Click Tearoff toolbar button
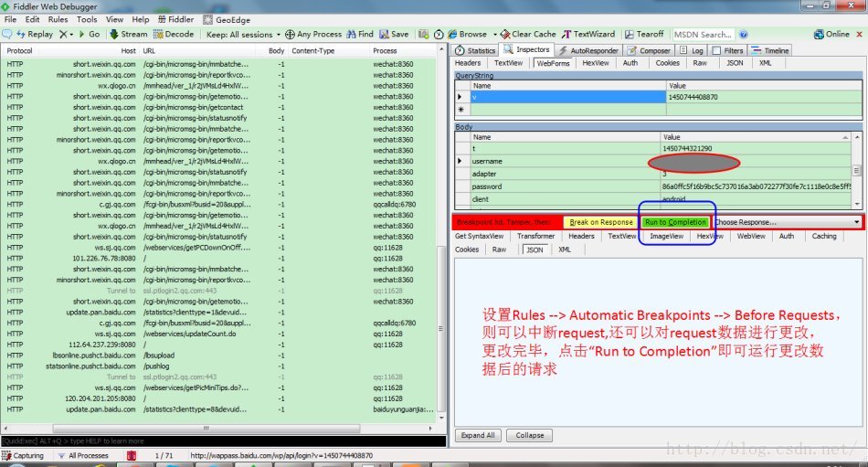 pyautogui.click(x=644, y=35)
